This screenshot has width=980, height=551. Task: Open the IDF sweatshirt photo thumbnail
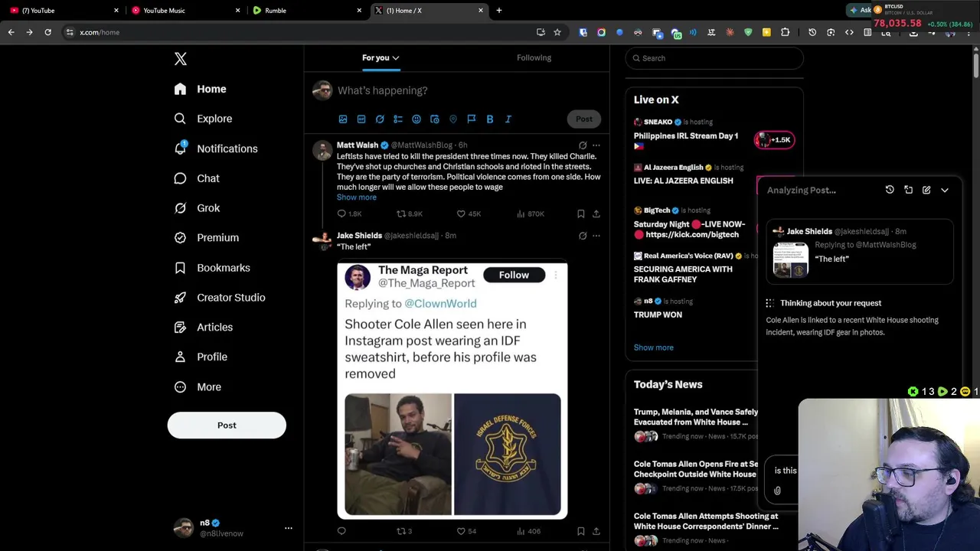pos(507,455)
